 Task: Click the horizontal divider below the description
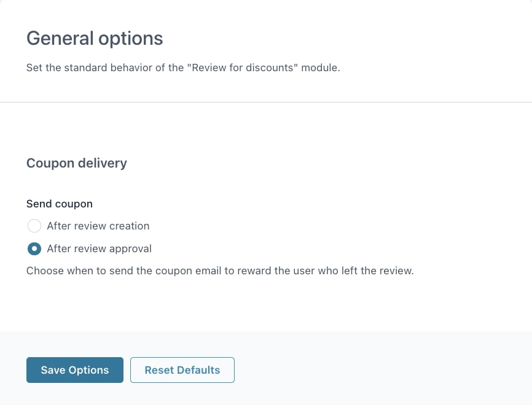(x=266, y=102)
